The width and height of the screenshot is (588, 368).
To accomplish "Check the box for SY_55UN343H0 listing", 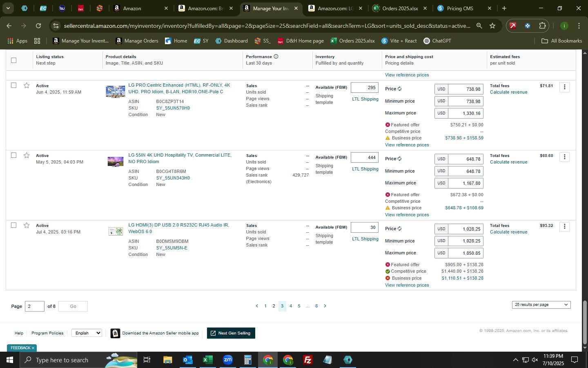I will pos(13,155).
